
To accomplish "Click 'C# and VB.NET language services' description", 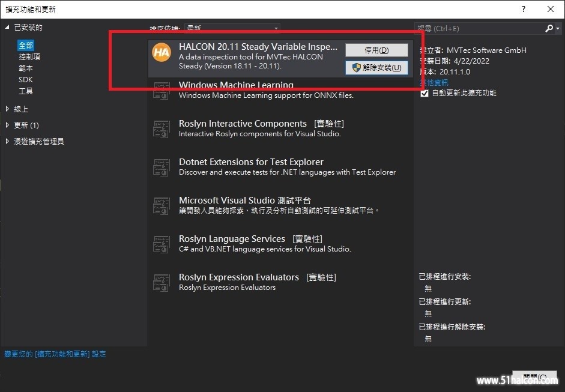I will pyautogui.click(x=265, y=249).
